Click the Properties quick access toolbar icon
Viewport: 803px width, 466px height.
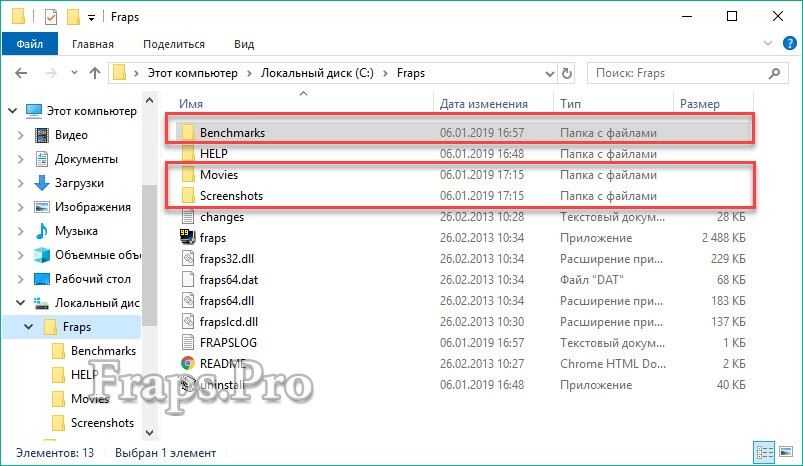pos(51,17)
